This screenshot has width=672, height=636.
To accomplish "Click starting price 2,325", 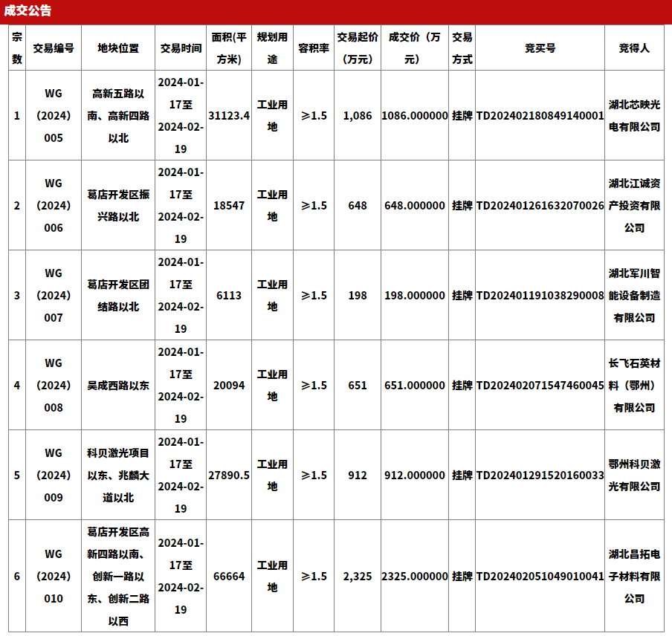I will (x=358, y=577).
